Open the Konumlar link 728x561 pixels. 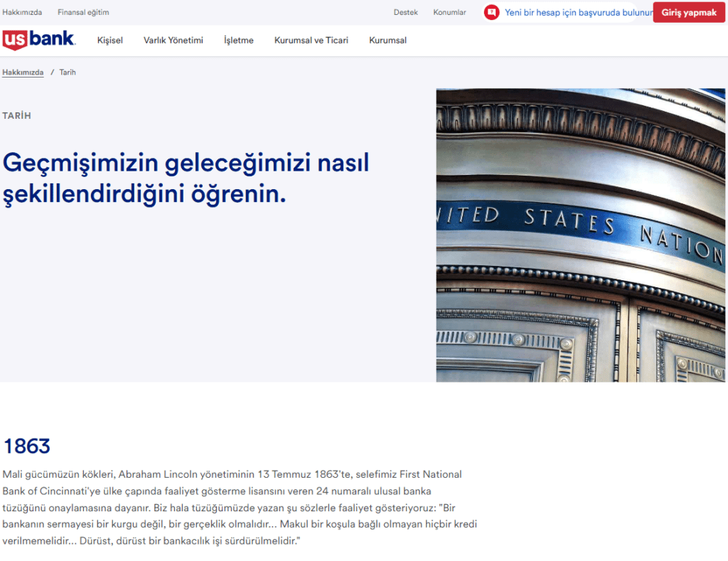coord(449,13)
